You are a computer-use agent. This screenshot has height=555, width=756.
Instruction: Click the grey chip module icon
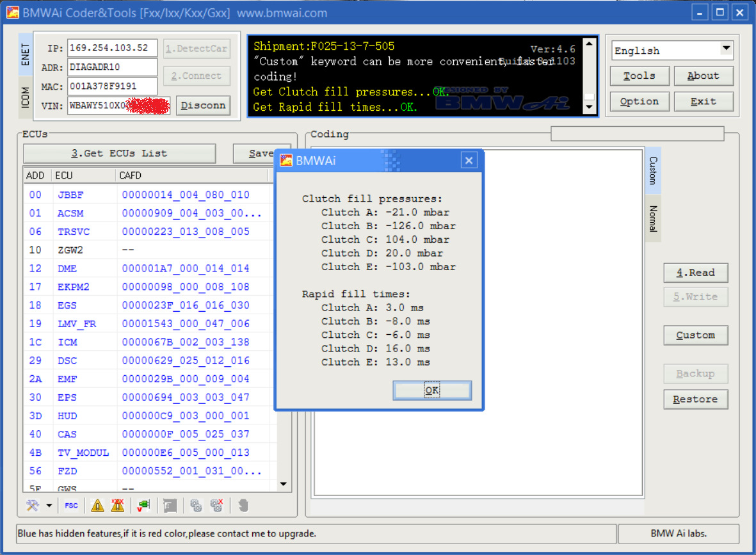click(x=170, y=505)
